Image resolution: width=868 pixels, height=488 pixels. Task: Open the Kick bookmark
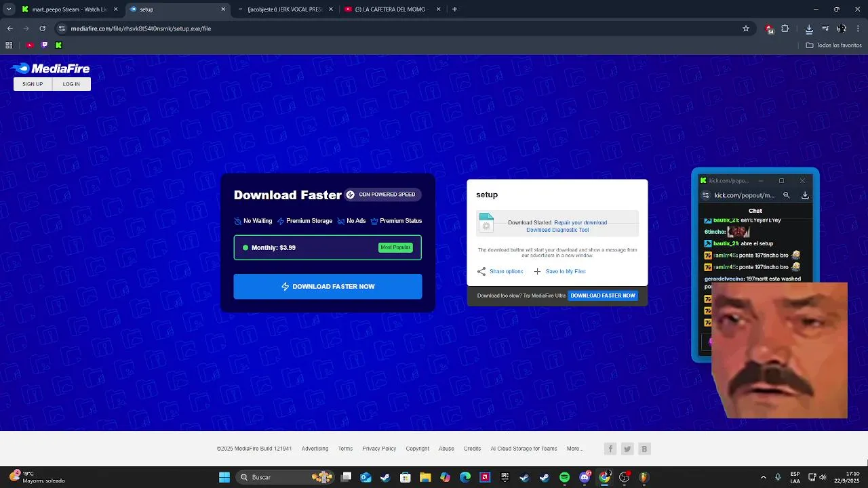58,45
